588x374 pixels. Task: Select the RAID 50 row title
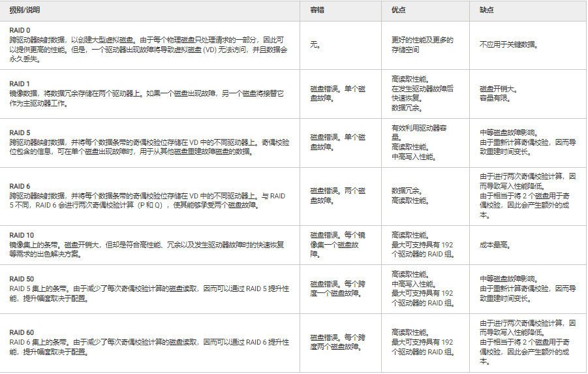coord(22,279)
